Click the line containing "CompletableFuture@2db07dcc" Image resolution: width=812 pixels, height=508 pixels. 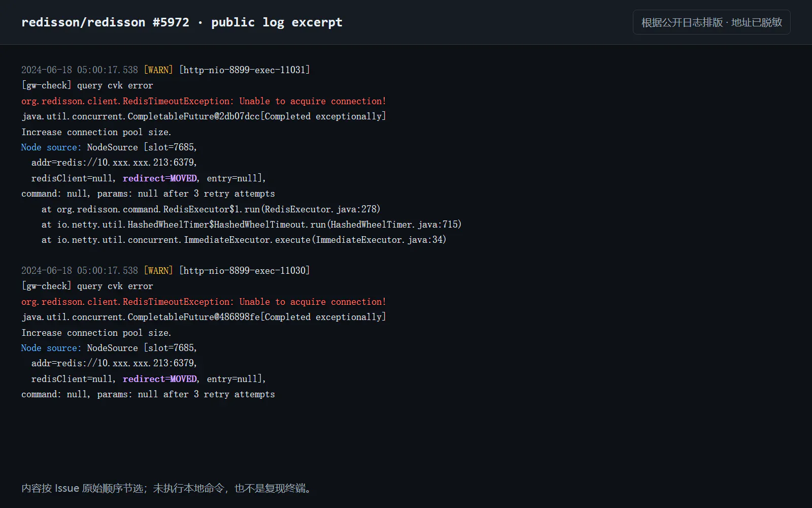[204, 116]
